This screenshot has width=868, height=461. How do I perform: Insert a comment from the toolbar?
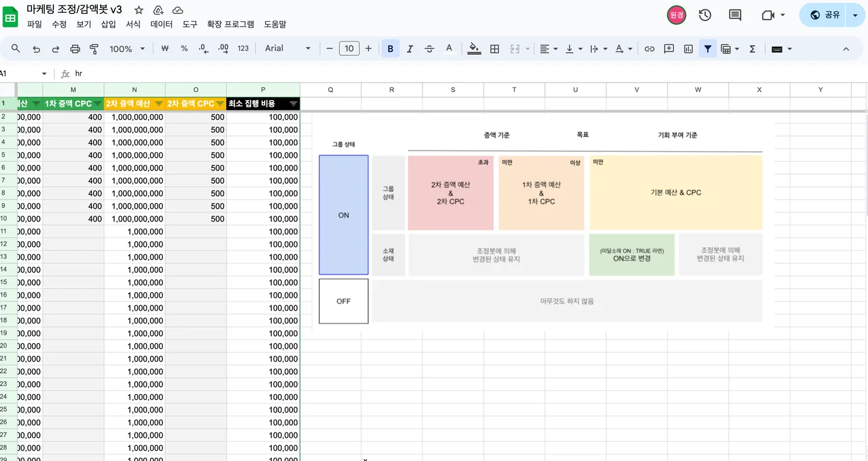[x=669, y=49]
